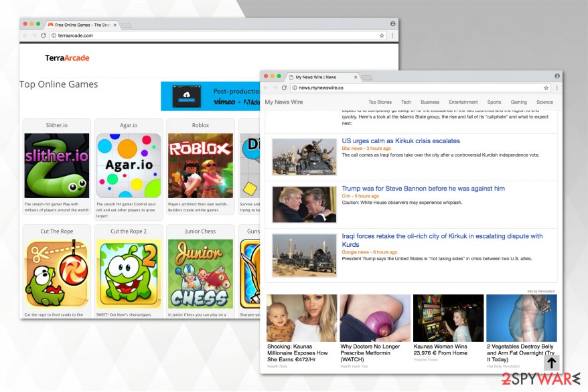Open the Cut The Rope game thumbnail

point(57,274)
